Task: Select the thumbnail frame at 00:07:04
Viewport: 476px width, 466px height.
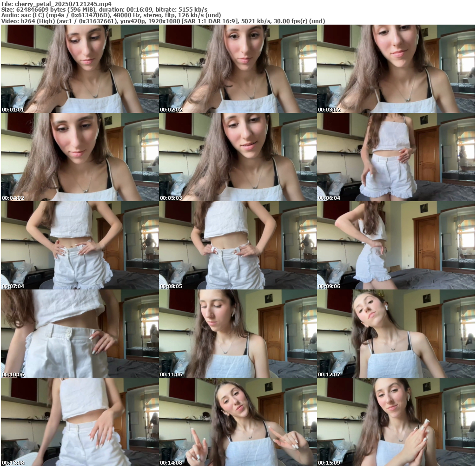Action: click(79, 245)
